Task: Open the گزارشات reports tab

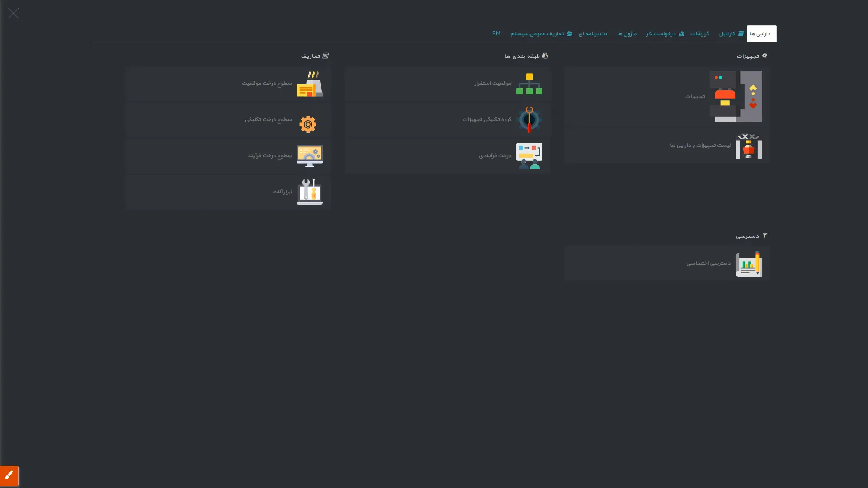Action: click(699, 34)
